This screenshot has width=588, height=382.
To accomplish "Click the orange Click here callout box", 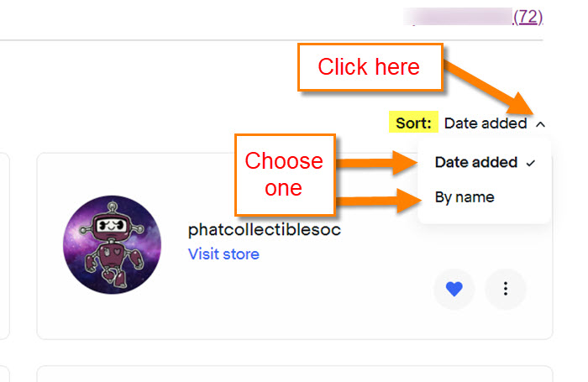I will tap(370, 67).
